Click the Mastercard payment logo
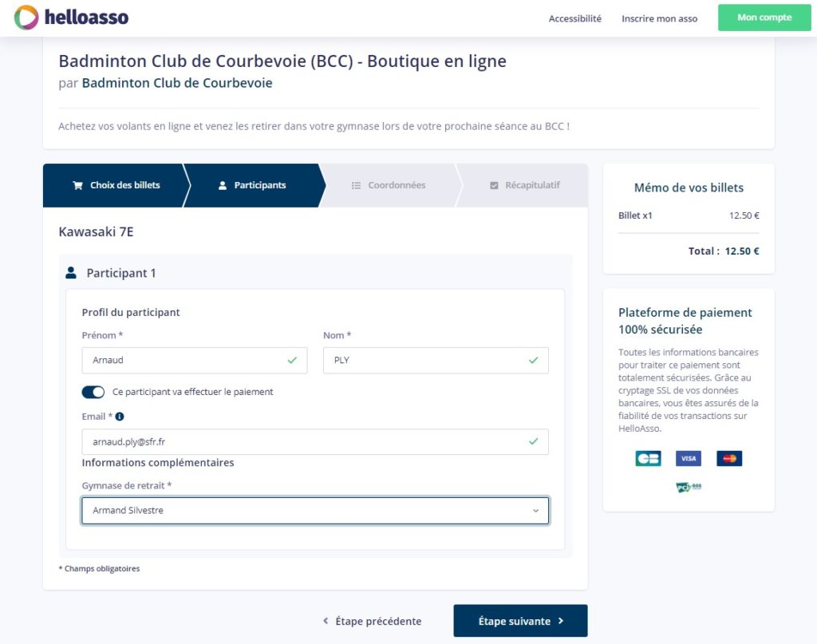 pos(729,459)
